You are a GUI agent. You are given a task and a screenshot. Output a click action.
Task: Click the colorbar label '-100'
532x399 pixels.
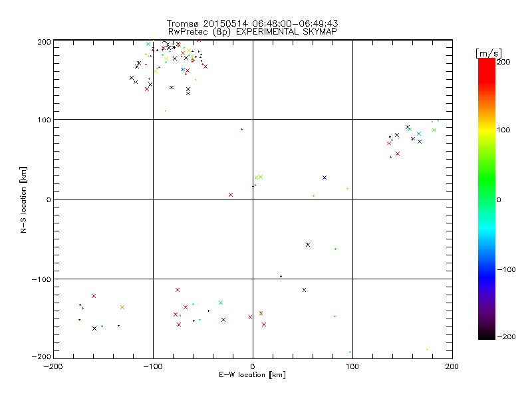tap(506, 269)
